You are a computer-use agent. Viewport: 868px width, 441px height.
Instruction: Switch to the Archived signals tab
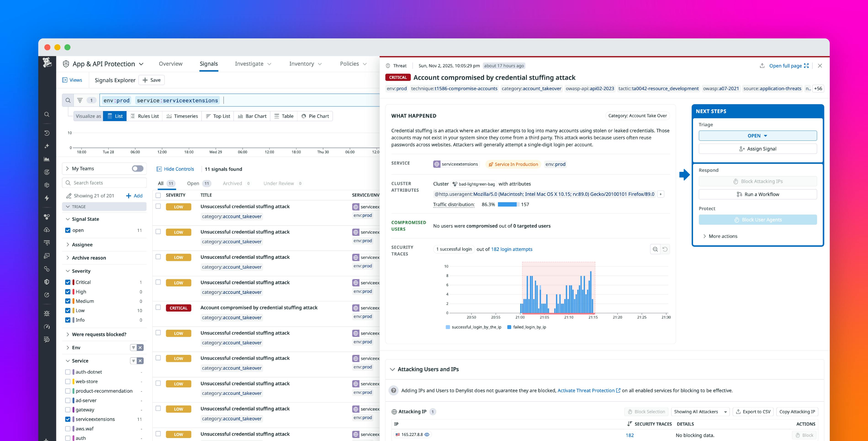232,183
